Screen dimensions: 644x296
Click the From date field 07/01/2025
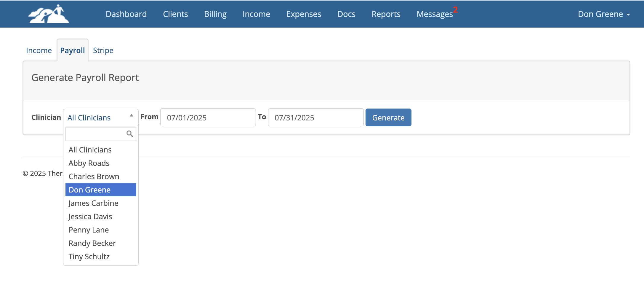click(208, 117)
